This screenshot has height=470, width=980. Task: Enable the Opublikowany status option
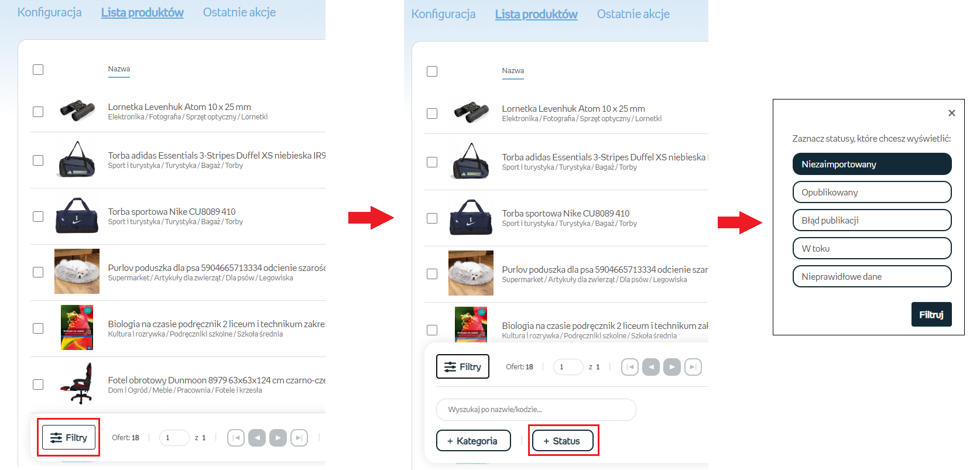pyautogui.click(x=872, y=192)
